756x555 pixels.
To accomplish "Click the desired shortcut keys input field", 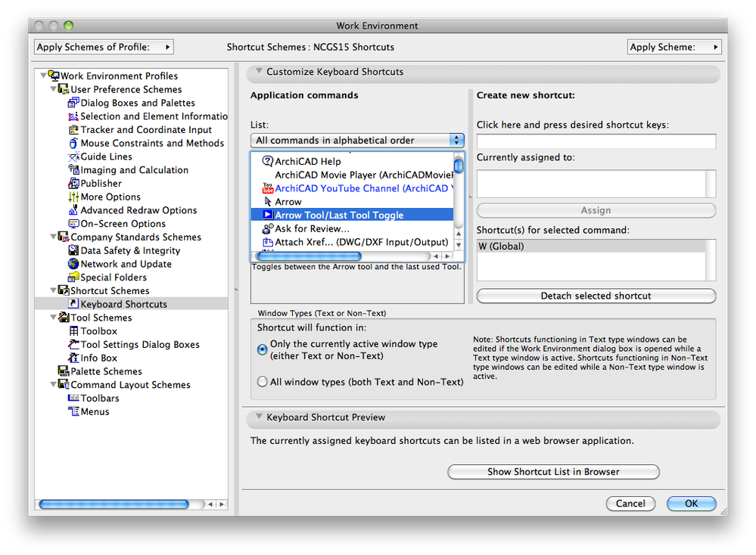I will (x=596, y=141).
